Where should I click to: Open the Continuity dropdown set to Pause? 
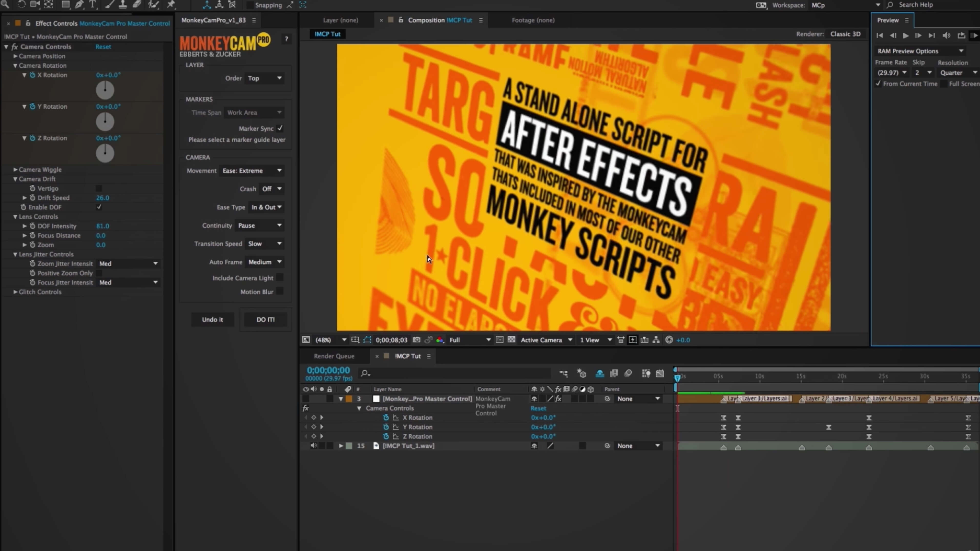(259, 225)
